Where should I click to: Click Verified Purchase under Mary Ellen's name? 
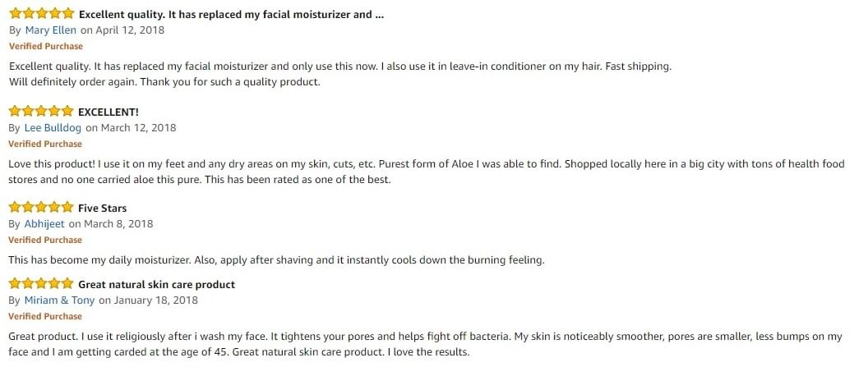[x=45, y=47]
